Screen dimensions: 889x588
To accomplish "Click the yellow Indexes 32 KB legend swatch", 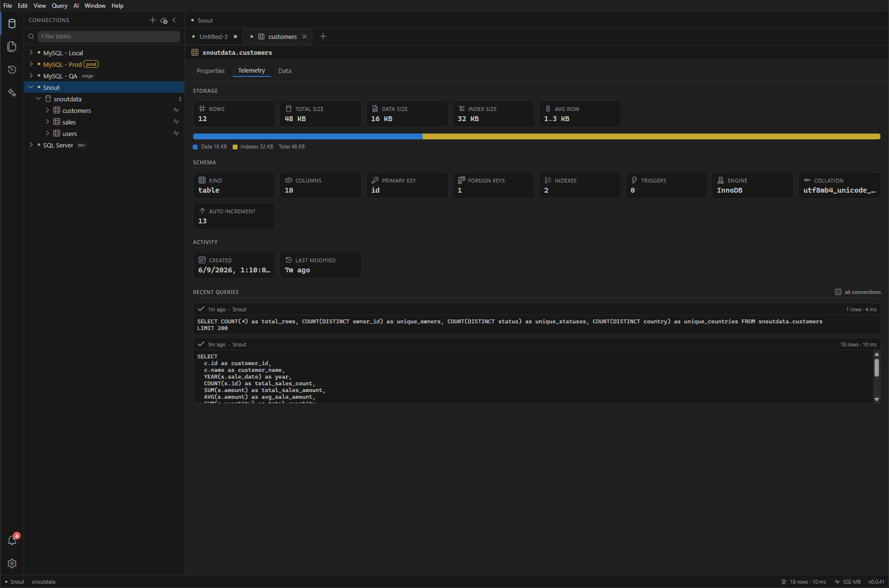I will 235,147.
